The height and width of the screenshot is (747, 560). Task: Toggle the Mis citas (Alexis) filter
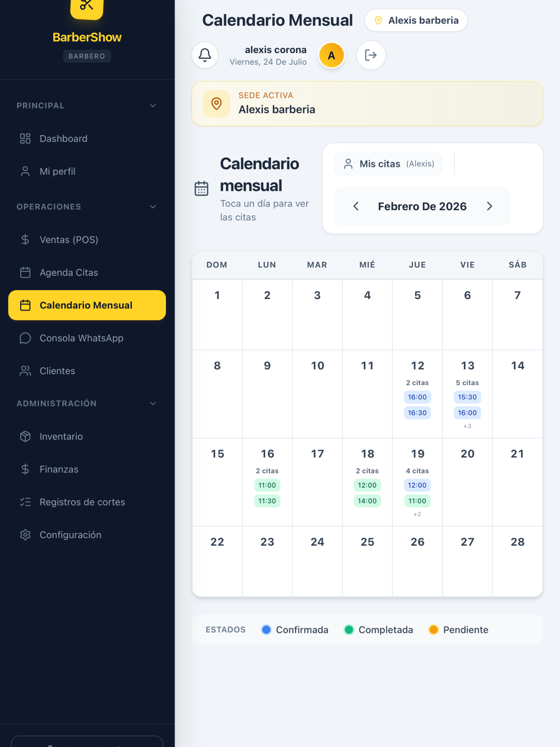pos(388,164)
